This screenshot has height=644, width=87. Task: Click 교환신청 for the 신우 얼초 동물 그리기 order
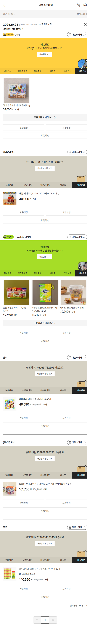point(66,418)
